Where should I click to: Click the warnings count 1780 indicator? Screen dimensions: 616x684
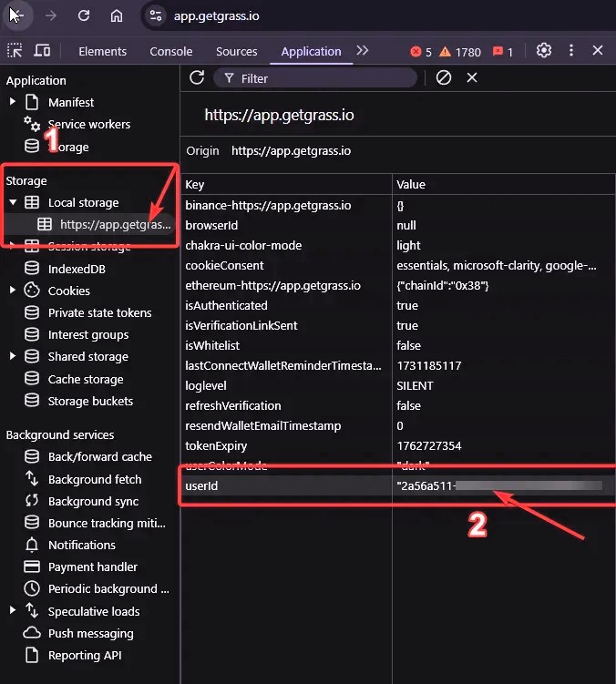(x=459, y=52)
